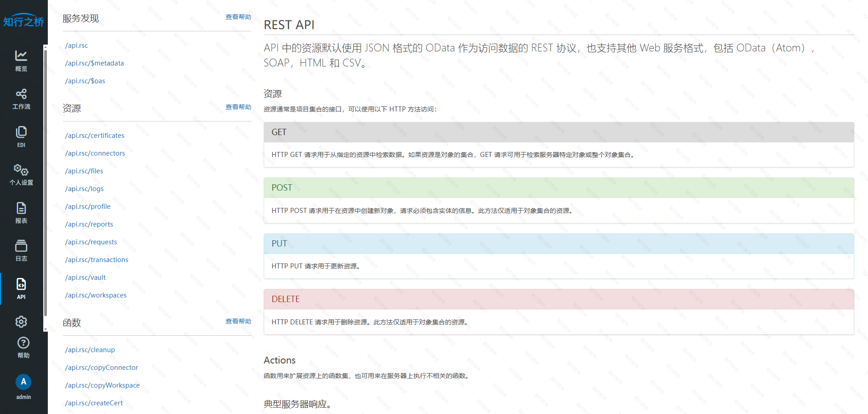This screenshot has width=868, height=414.
Task: Click the 知行之桥 logo
Action: 24,20
